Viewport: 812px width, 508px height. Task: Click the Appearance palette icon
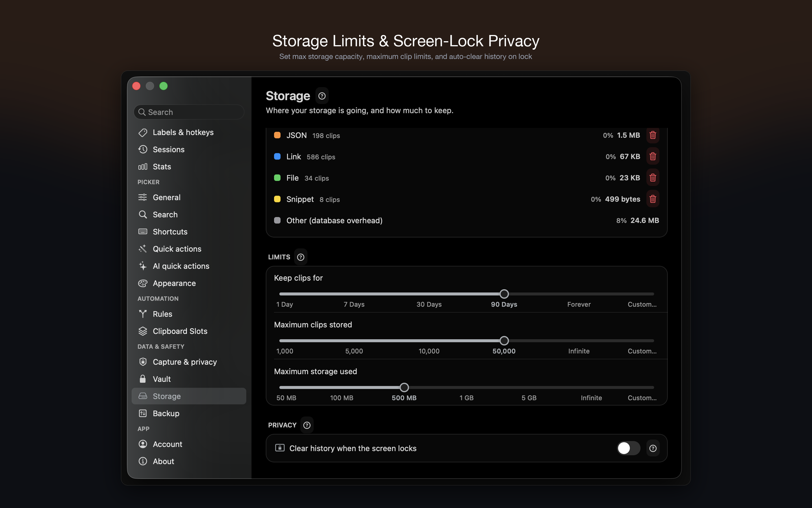point(143,283)
